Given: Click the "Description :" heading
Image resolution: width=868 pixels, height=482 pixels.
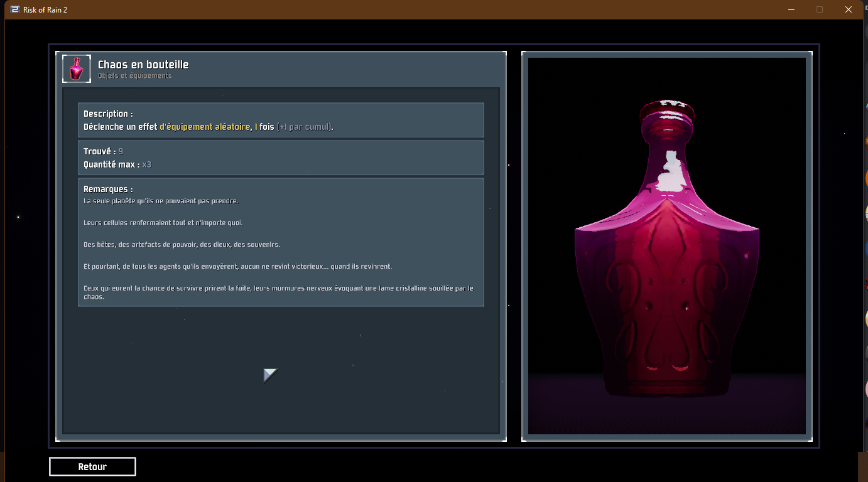Looking at the screenshot, I should (x=108, y=114).
